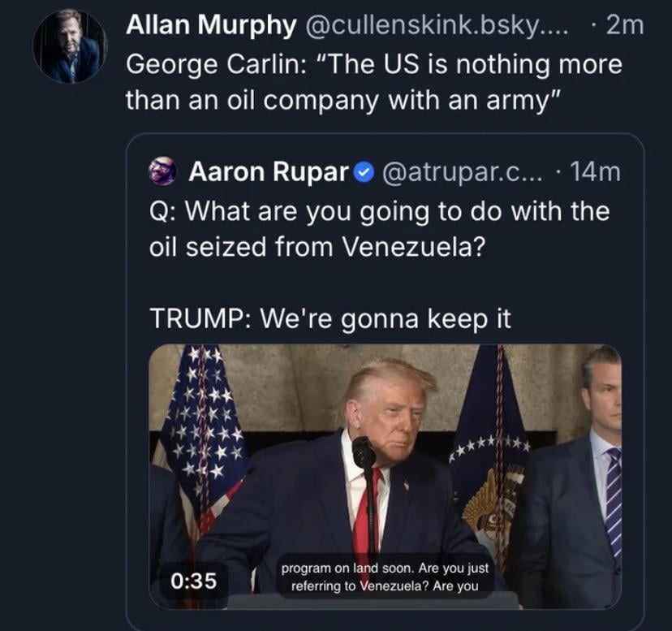Click the blue verified checkmark badge

[x=364, y=172]
